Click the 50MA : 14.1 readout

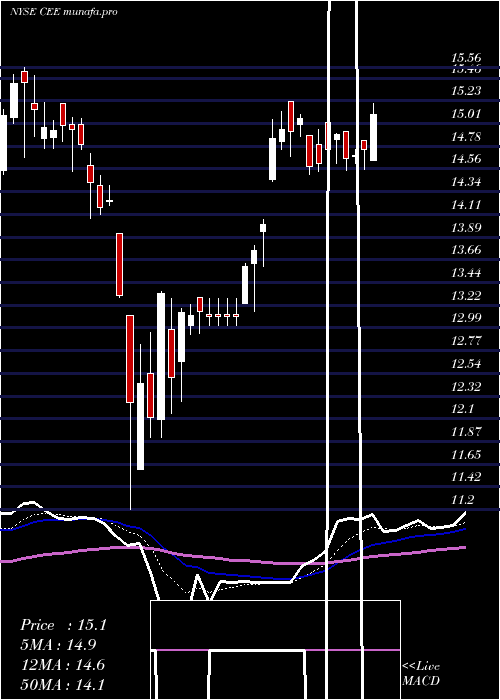(63, 684)
